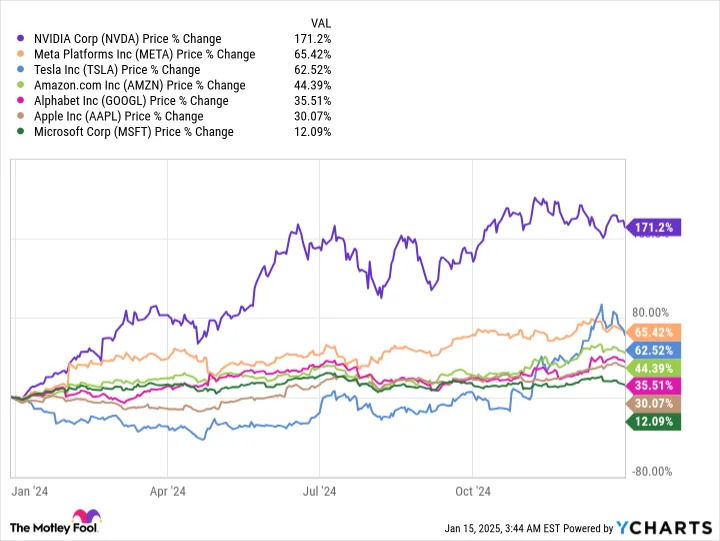720x541 pixels.
Task: Click the 44.39% green end-value tag
Action: (653, 368)
